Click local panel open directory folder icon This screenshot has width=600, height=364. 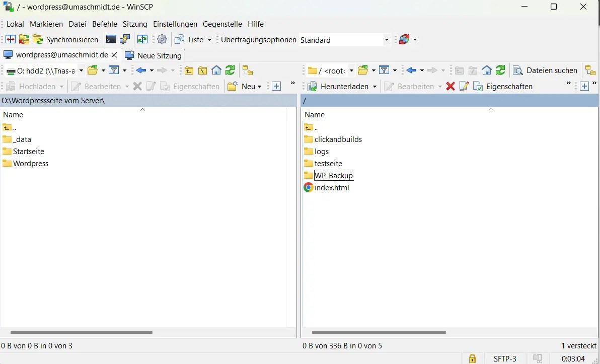[x=93, y=70]
